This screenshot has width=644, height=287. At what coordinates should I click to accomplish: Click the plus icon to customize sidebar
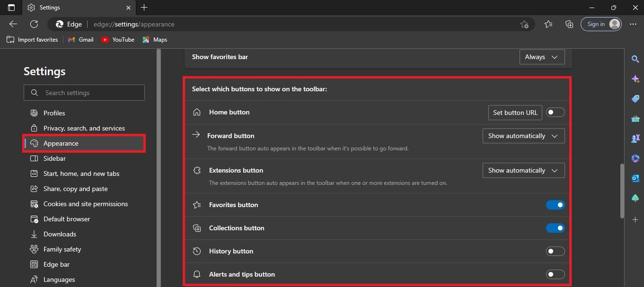(x=635, y=220)
